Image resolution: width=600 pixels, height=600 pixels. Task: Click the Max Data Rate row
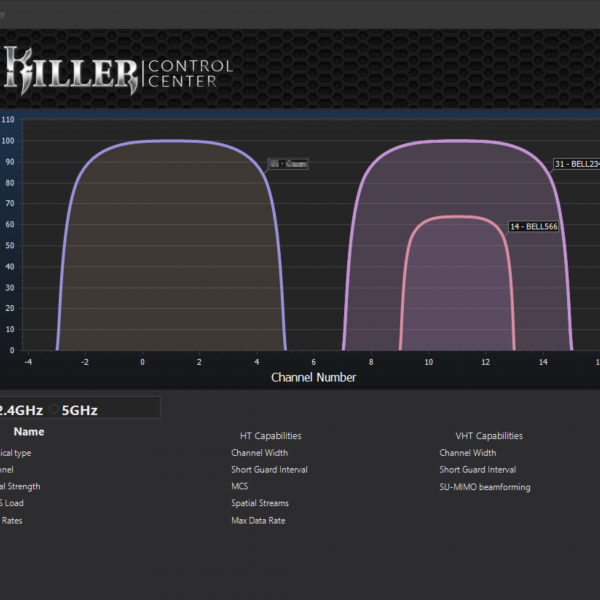click(259, 520)
